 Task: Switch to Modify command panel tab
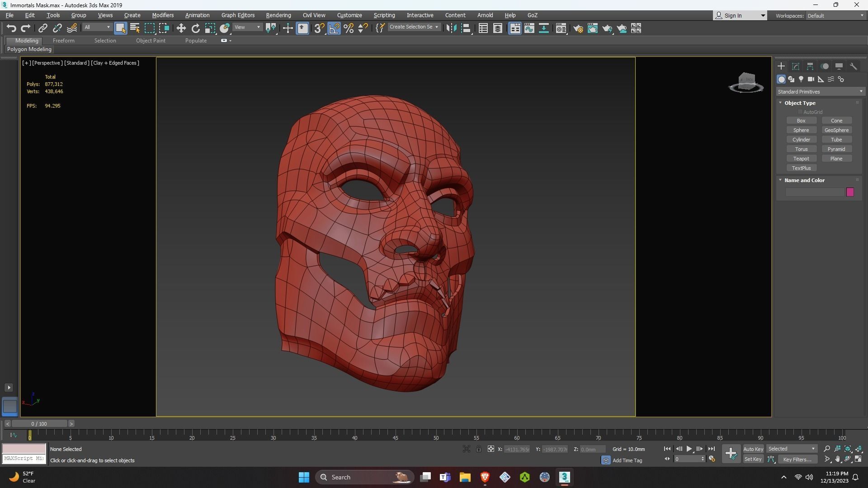pyautogui.click(x=796, y=66)
